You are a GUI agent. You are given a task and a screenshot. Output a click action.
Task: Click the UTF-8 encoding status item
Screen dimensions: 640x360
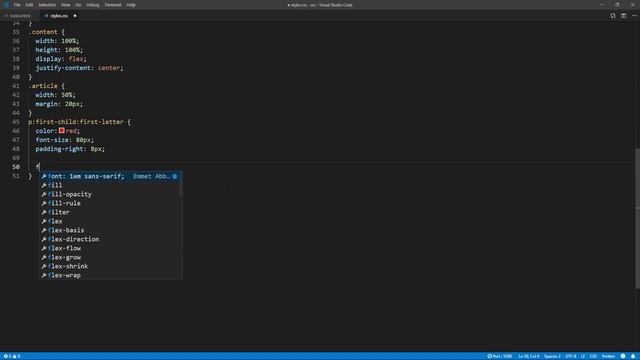point(571,356)
